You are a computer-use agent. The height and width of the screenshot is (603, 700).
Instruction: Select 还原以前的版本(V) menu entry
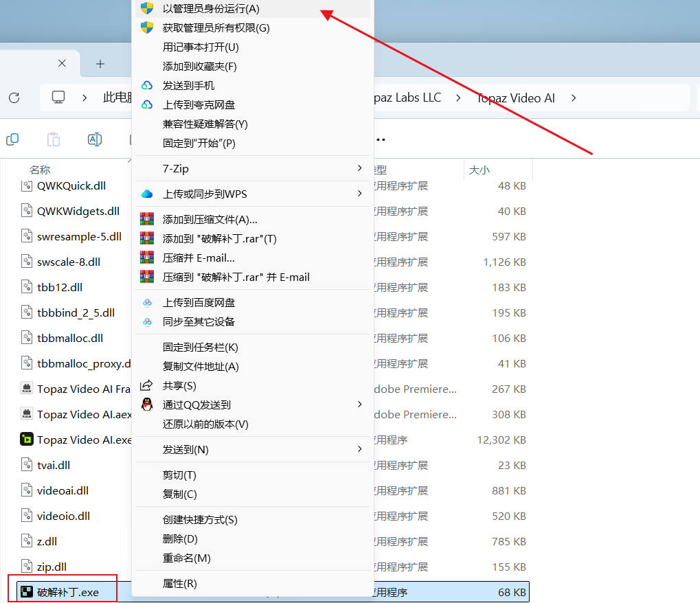pyautogui.click(x=252, y=424)
